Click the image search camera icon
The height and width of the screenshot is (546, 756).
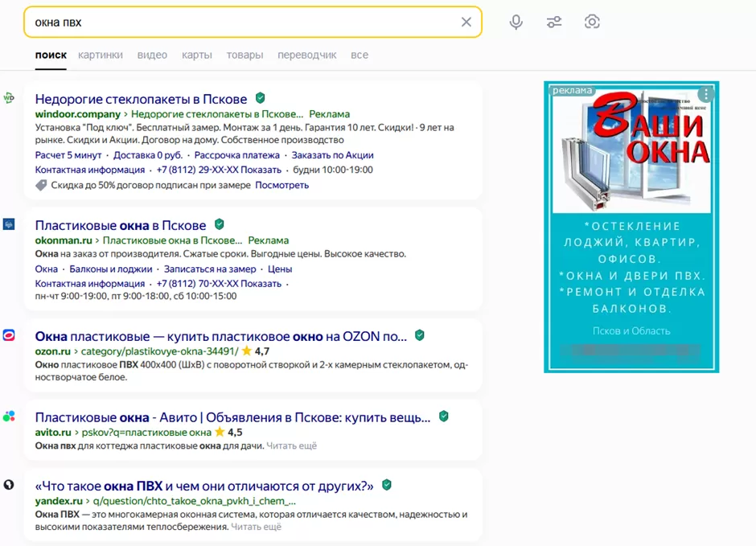point(592,22)
